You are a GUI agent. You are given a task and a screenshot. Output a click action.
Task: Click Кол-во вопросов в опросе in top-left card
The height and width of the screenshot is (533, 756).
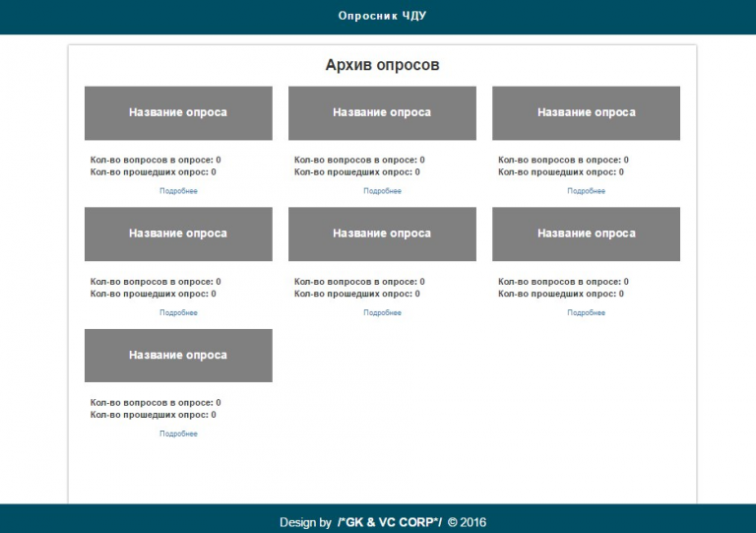[x=156, y=160]
